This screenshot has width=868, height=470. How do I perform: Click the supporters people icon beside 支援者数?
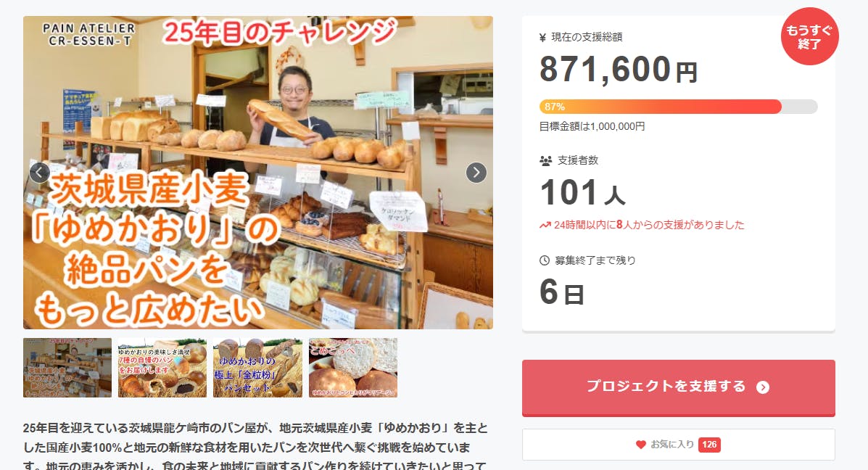point(546,160)
